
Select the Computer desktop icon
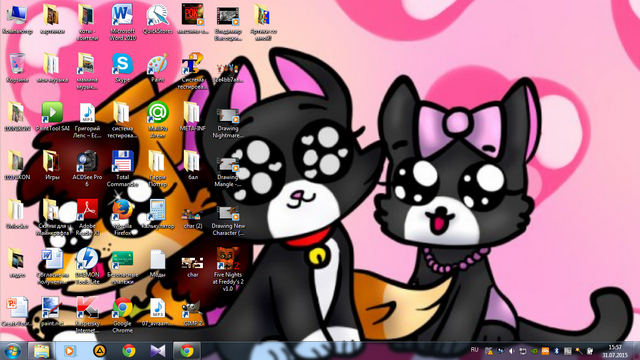[17, 19]
